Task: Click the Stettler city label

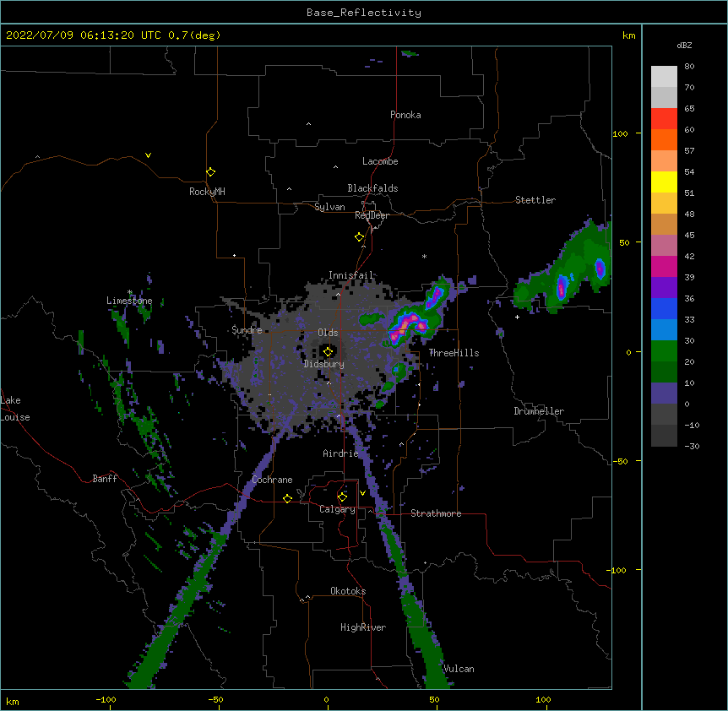Action: click(535, 200)
